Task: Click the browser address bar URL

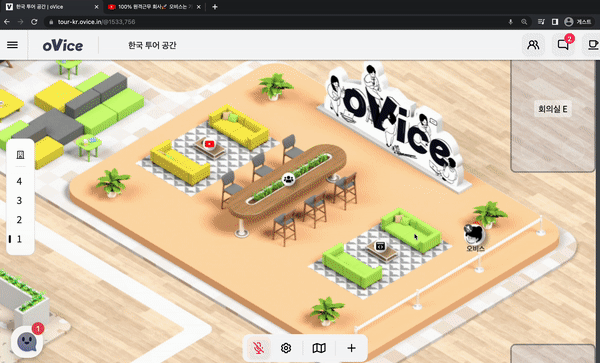Action: pos(97,22)
